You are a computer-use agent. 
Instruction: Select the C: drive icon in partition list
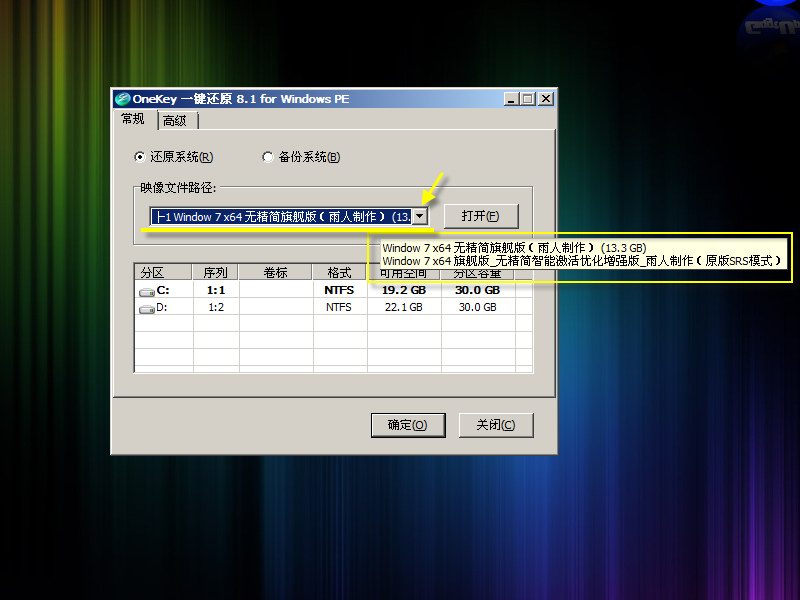(x=147, y=291)
